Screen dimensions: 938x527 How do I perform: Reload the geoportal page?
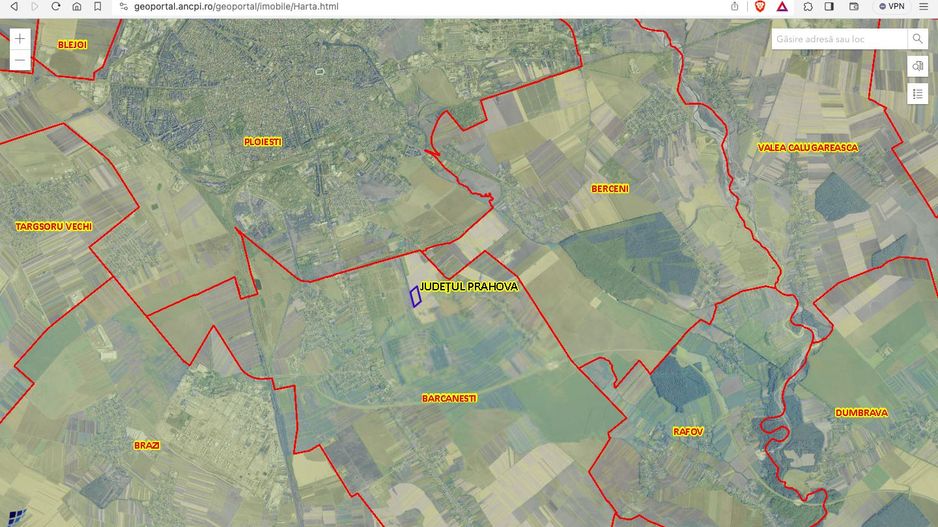(56, 7)
